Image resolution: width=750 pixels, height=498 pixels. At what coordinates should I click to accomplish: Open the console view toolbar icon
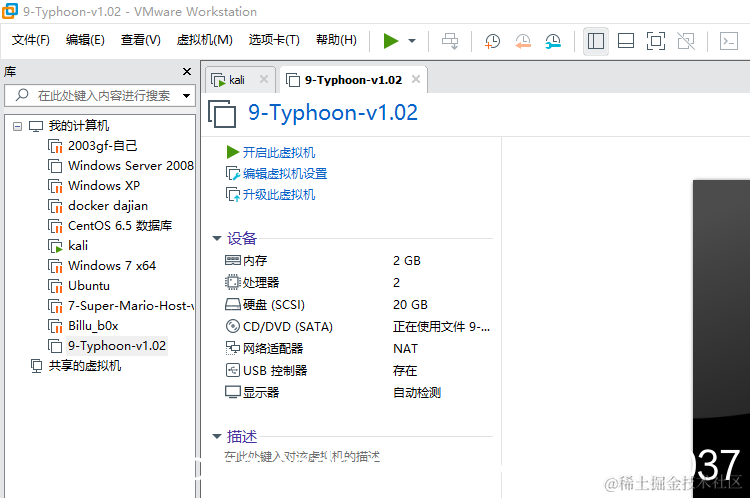tap(729, 41)
